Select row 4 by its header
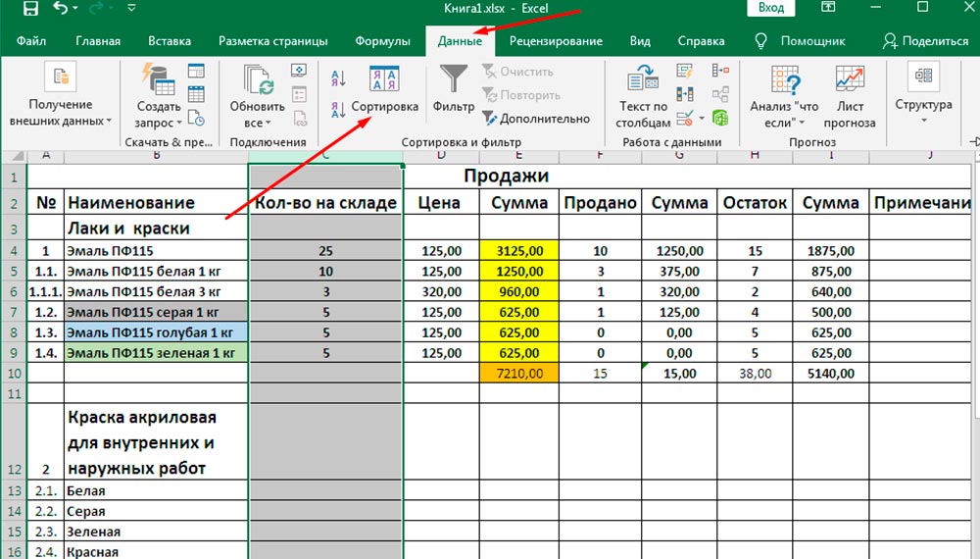The width and height of the screenshot is (980, 559). (x=14, y=251)
